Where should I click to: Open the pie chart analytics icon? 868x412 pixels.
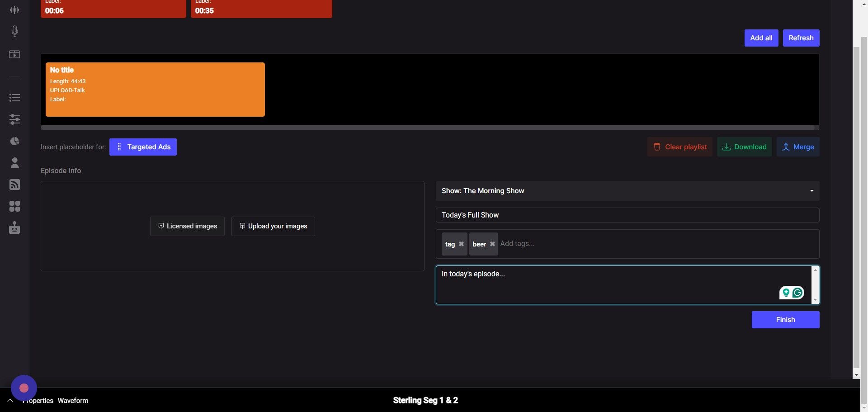pos(14,141)
